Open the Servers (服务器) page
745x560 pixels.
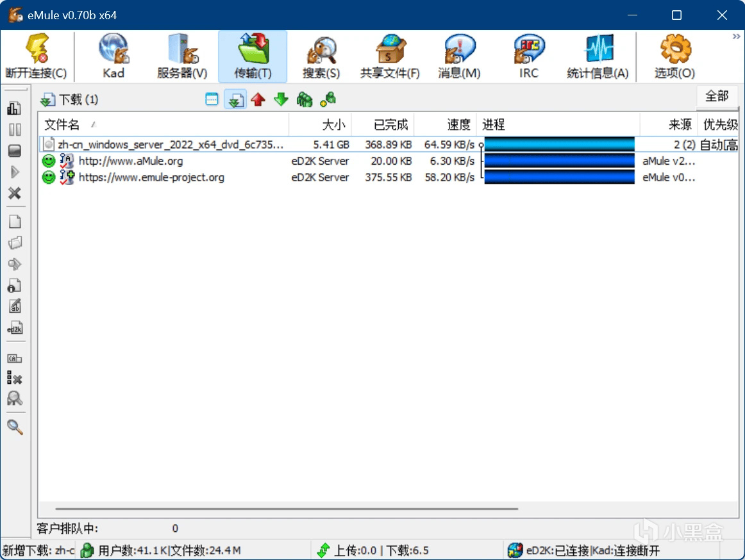pos(183,56)
